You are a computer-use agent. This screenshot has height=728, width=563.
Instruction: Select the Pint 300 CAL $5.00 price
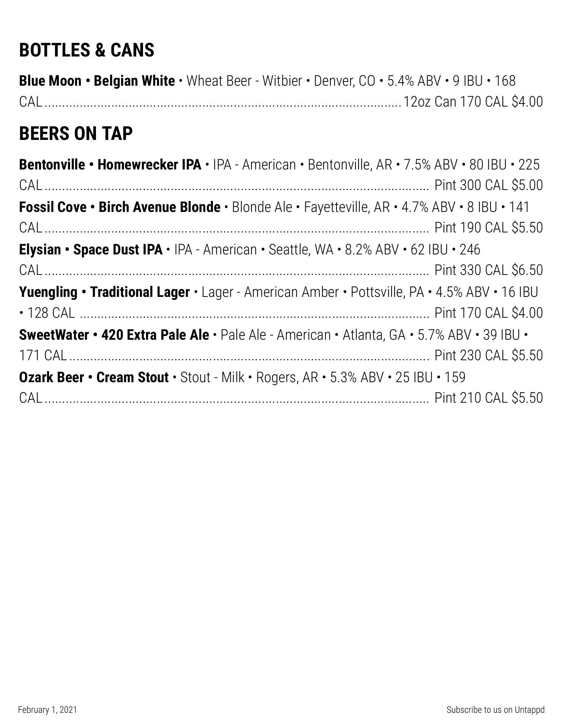pyautogui.click(x=489, y=185)
